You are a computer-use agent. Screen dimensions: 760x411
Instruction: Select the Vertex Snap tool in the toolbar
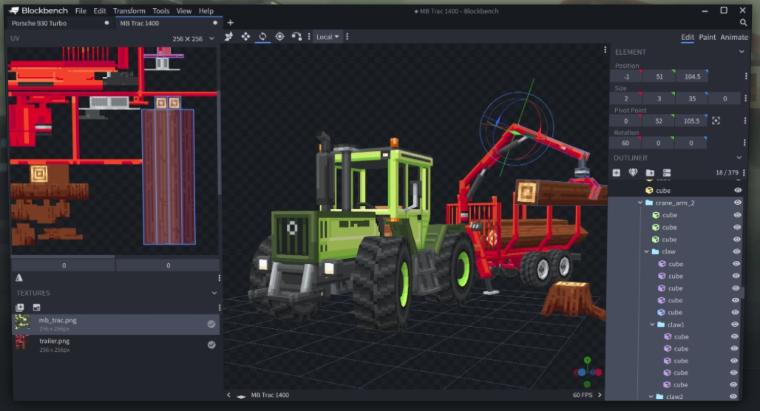click(297, 37)
